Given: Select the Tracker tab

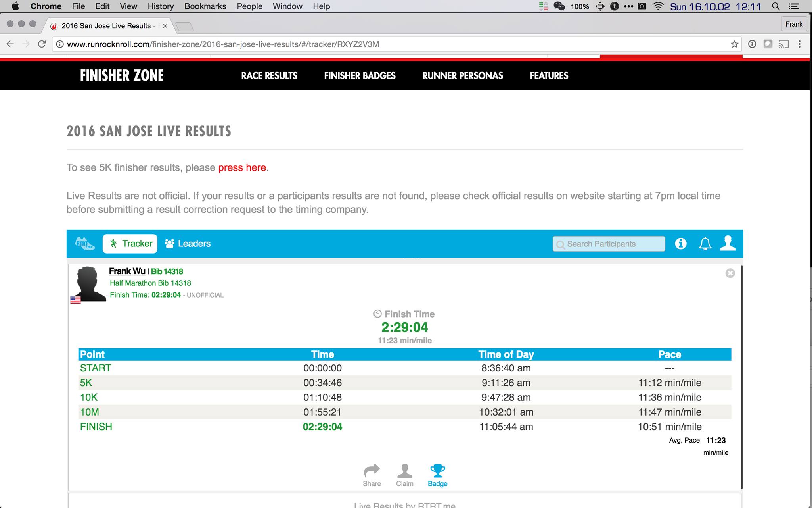Looking at the screenshot, I should (x=130, y=244).
